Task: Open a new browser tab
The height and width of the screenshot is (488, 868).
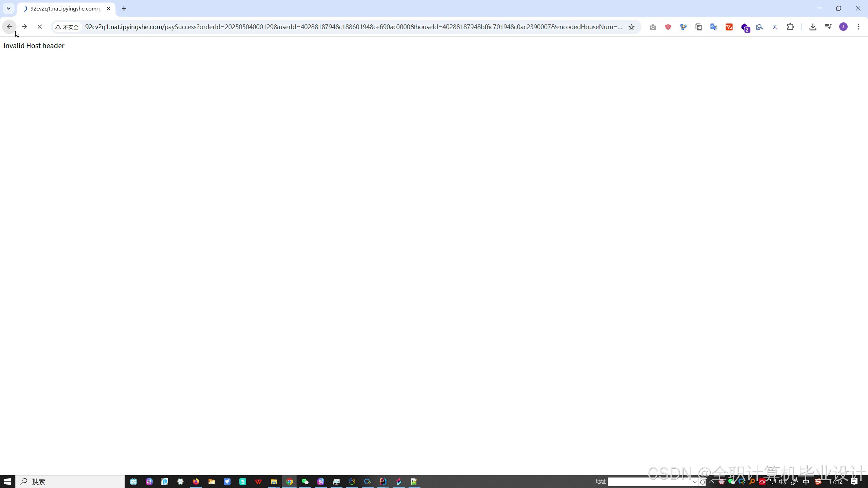Action: click(124, 9)
